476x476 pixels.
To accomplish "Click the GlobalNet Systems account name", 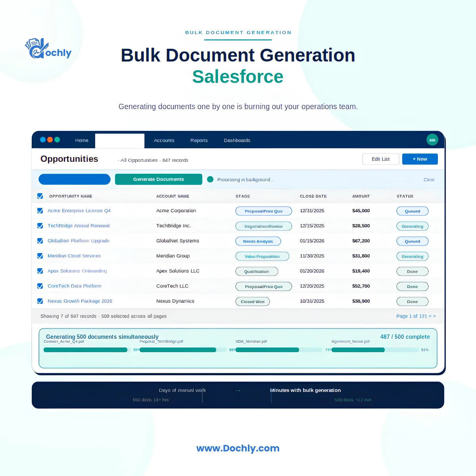I will (178, 241).
